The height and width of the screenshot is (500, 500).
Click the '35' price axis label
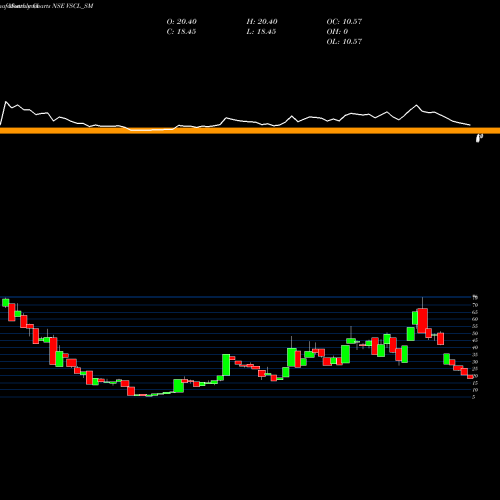475,355
